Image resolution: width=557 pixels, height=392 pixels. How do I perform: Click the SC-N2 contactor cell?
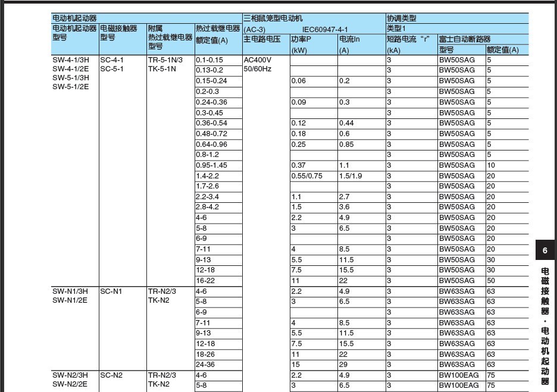coord(111,375)
